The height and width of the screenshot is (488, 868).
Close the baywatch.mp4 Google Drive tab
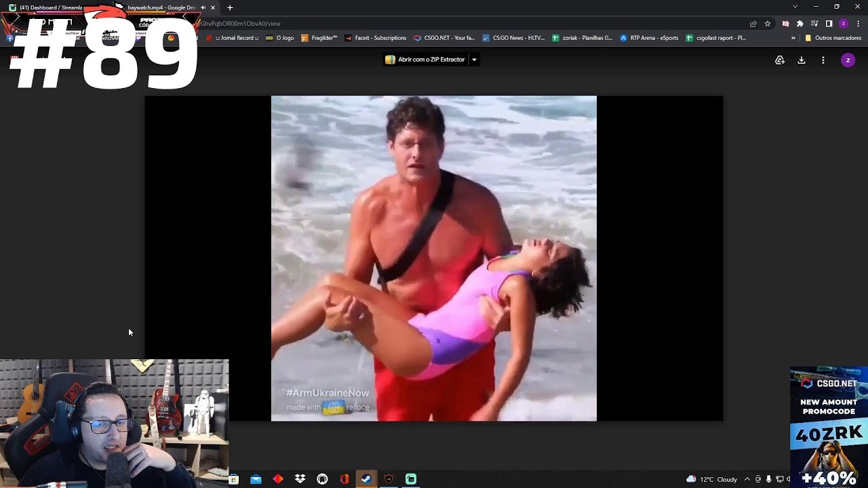pyautogui.click(x=213, y=7)
